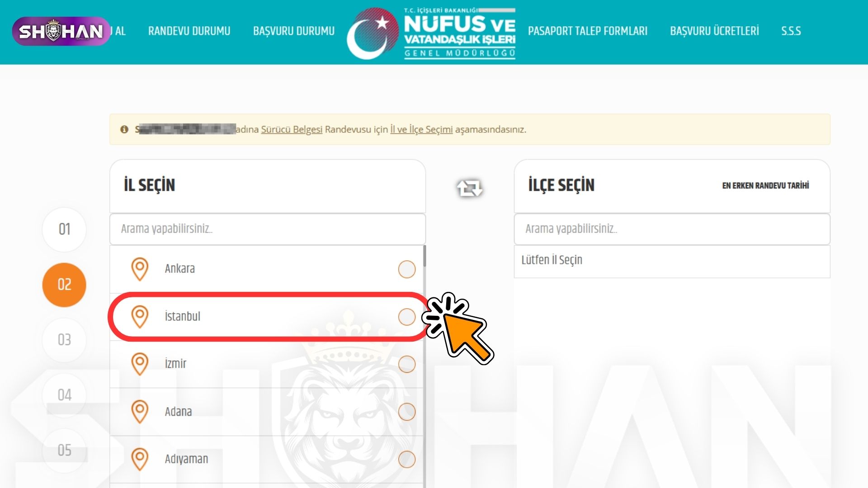The width and height of the screenshot is (868, 488).
Task: Open the Başvuru Durumu menu item
Action: (x=294, y=31)
